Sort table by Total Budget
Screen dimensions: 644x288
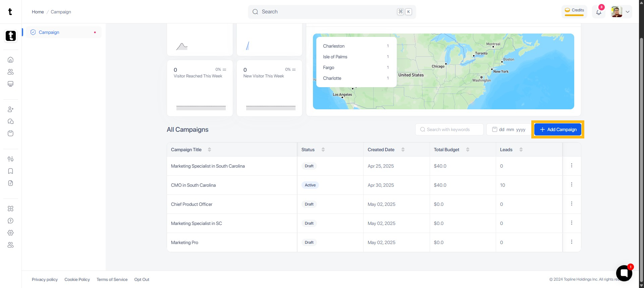click(x=468, y=150)
